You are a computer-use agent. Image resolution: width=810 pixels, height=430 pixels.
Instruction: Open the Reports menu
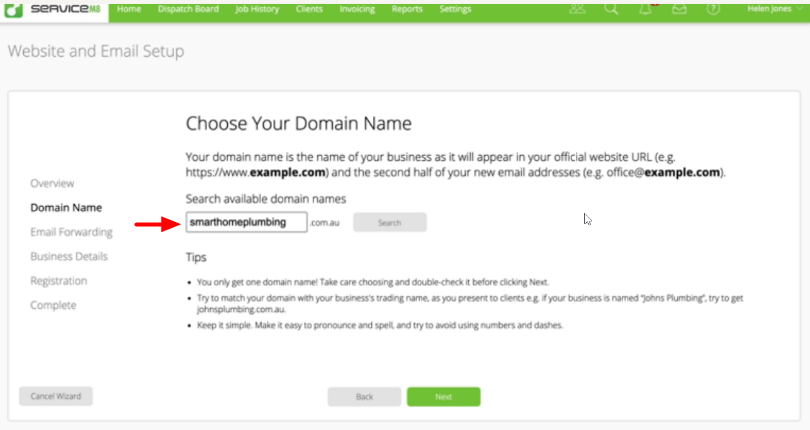click(x=407, y=9)
